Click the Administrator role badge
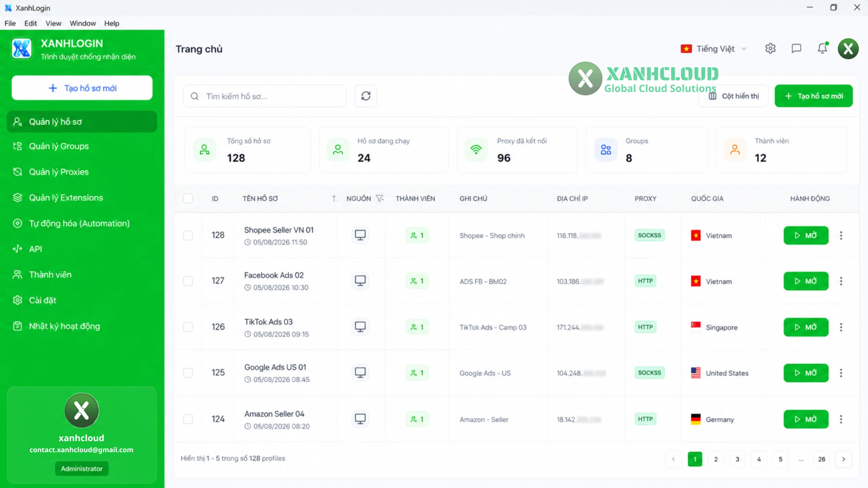 (x=82, y=468)
